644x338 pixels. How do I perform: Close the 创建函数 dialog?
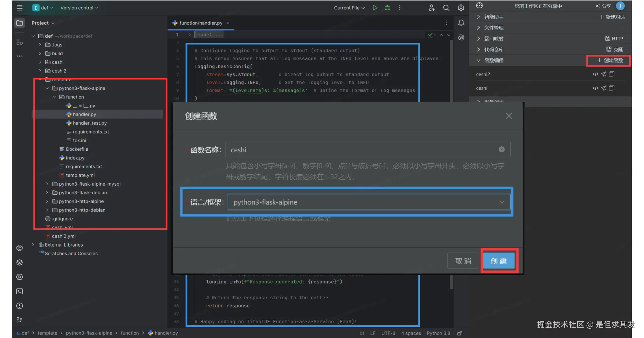tap(509, 116)
